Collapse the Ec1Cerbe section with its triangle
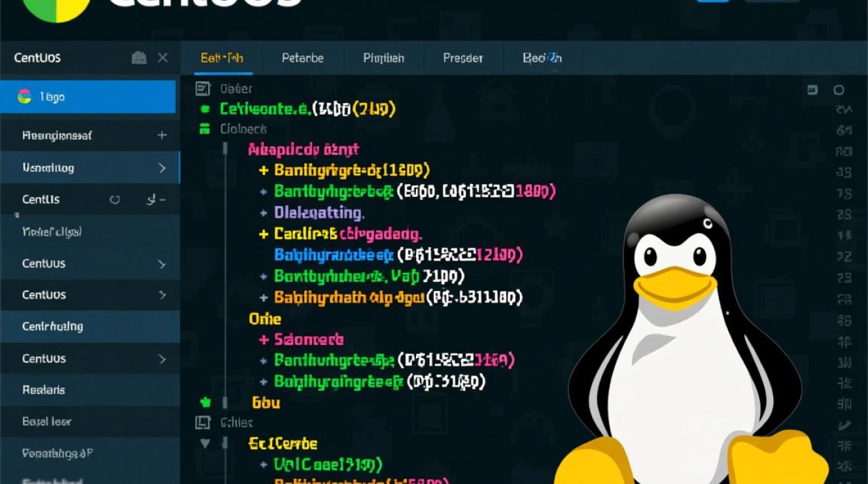 pyautogui.click(x=205, y=444)
